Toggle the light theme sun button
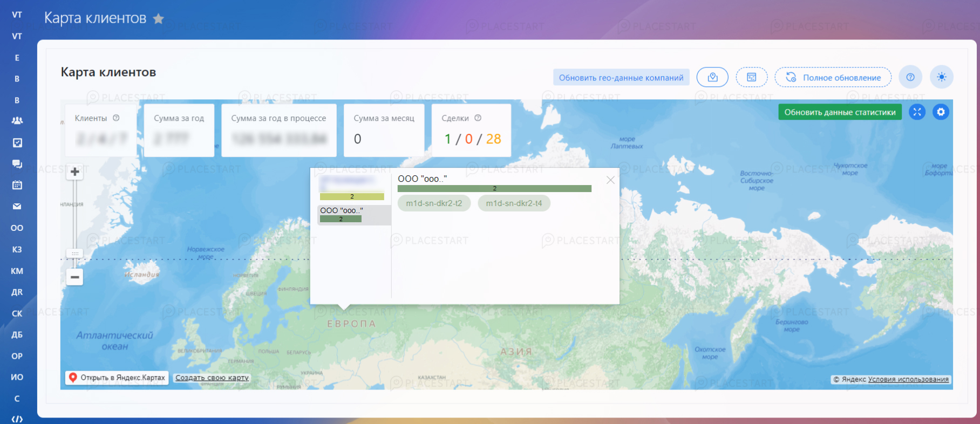The width and height of the screenshot is (980, 424). (942, 77)
